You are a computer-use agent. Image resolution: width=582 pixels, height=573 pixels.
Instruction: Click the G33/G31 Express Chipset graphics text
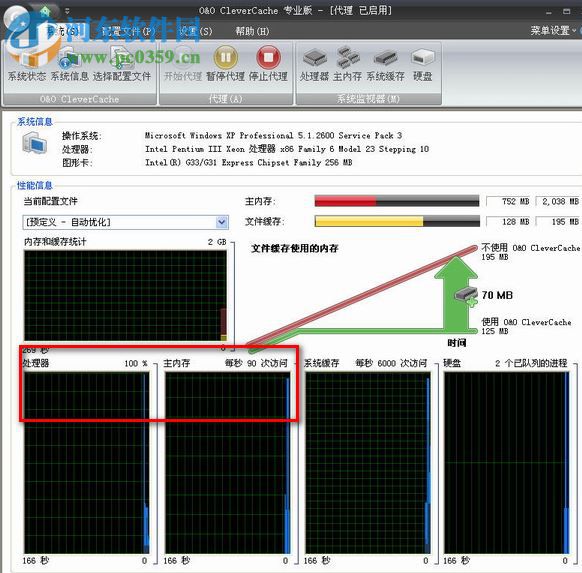pos(248,162)
